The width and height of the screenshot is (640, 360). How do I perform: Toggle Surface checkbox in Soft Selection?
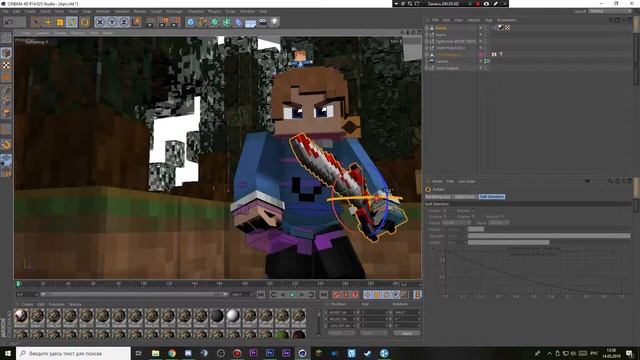pos(445,216)
